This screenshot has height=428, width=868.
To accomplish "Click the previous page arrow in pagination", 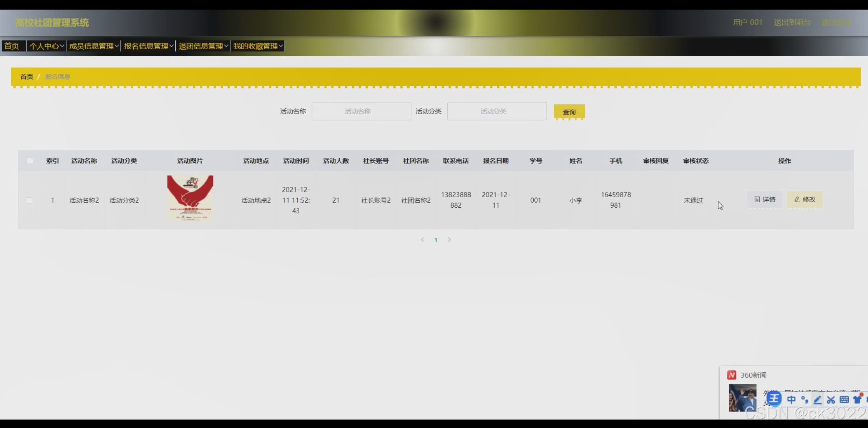I will (422, 240).
